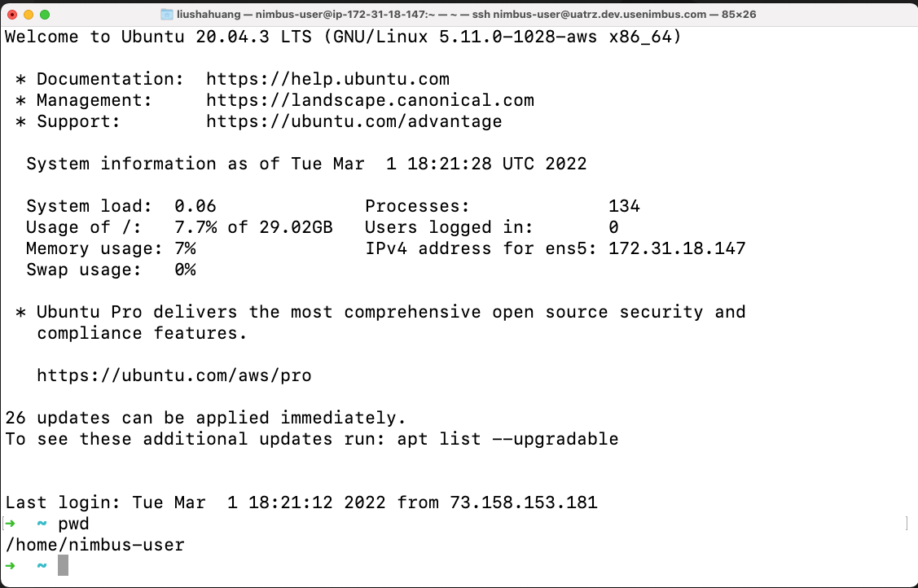Click the help.ubuntu.com documentation URL

(327, 79)
